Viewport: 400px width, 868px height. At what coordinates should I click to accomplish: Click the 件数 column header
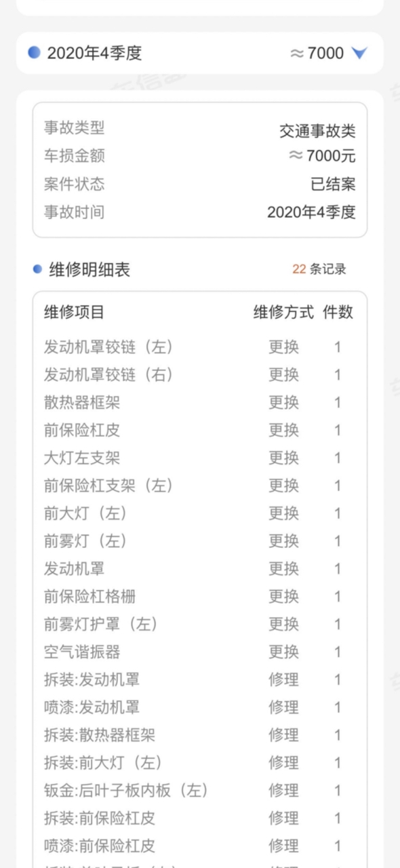click(x=338, y=313)
